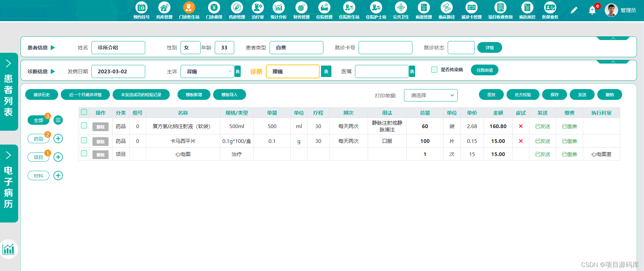
Task: Add a new 药品 with plus icon
Action: pyautogui.click(x=58, y=139)
